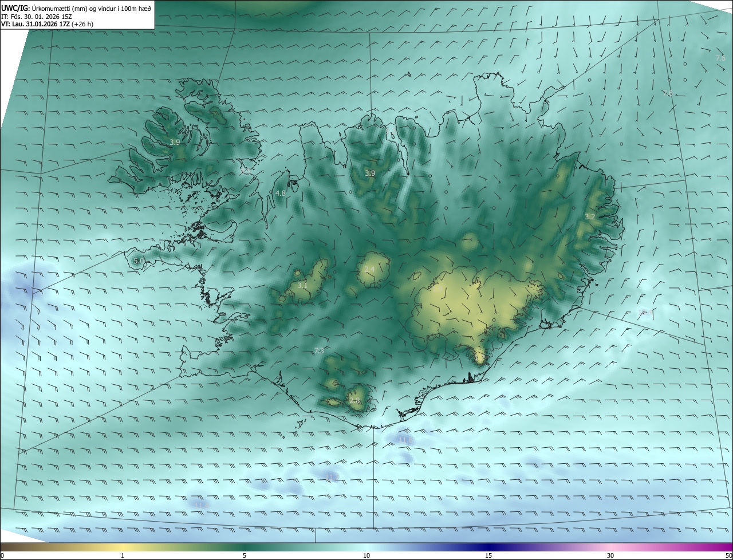Click the 11.6 value south of the coast
733x560 pixels.
405,439
